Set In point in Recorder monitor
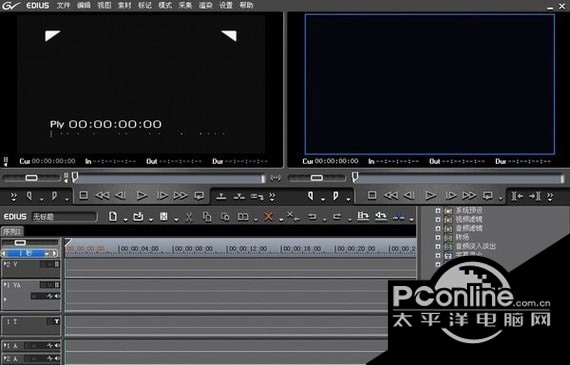Screen dimensions: 570x365 coord(311,196)
